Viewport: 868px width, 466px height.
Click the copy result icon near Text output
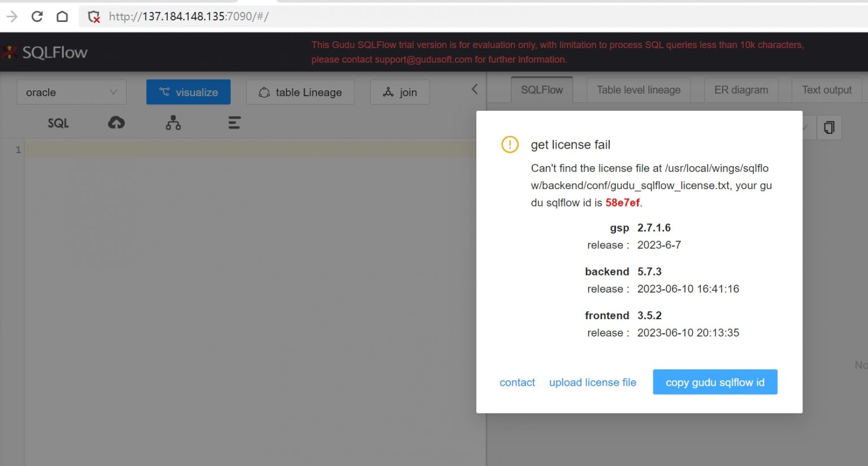click(828, 127)
